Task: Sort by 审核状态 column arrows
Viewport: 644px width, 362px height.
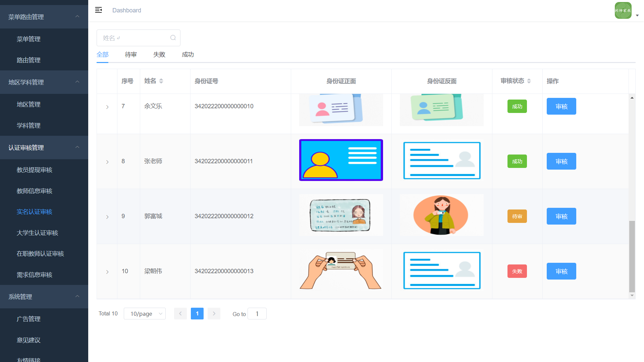Action: [x=529, y=81]
